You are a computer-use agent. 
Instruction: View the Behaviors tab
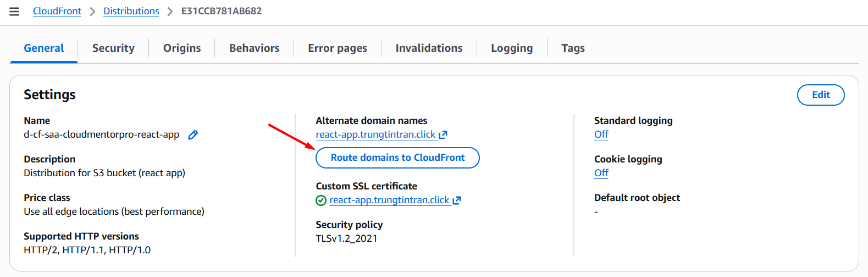click(x=255, y=48)
